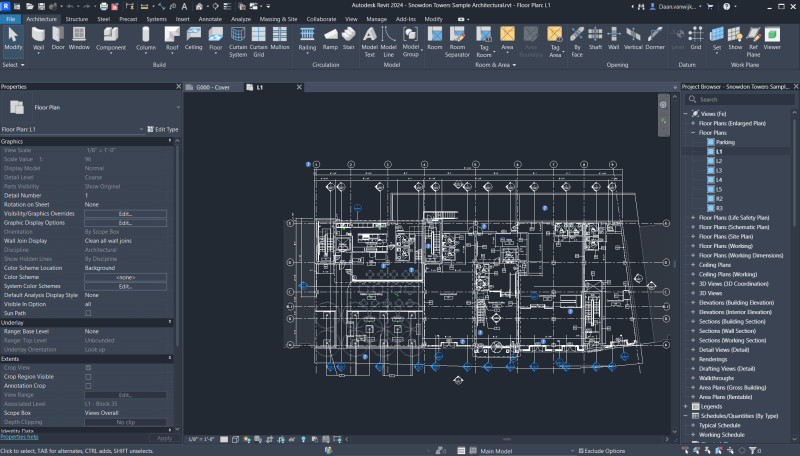Viewport: 800px width, 456px height.
Task: Click the Project Browser search field
Action: [740, 99]
